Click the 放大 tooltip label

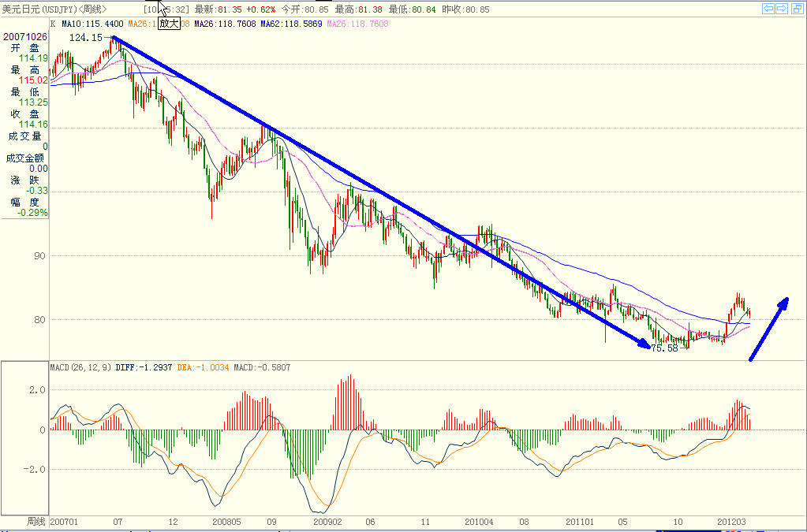pyautogui.click(x=169, y=23)
